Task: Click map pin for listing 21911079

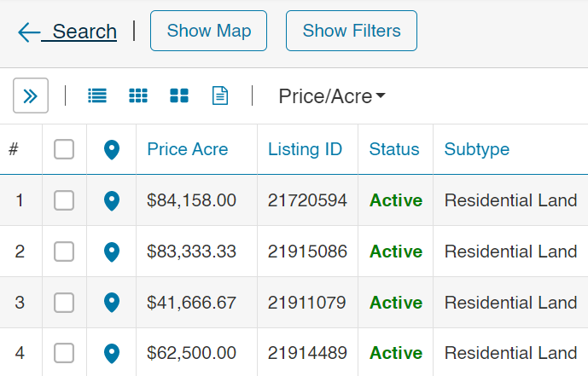Action: pyautogui.click(x=112, y=303)
